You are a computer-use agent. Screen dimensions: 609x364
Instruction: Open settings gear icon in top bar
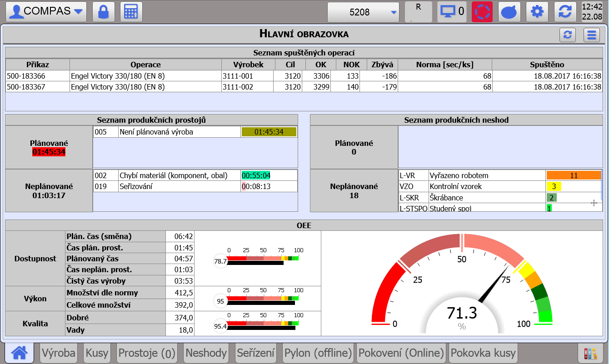537,12
